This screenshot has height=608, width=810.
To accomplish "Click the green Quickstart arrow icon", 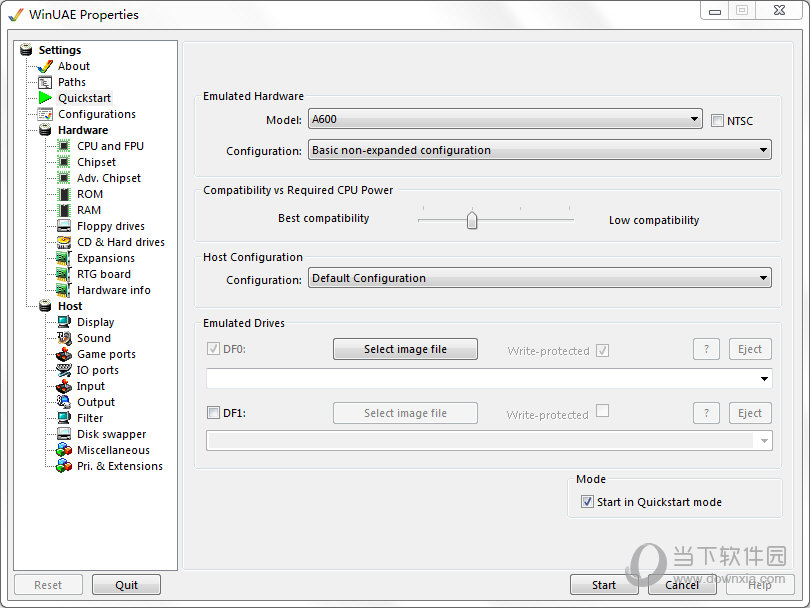I will [x=45, y=98].
